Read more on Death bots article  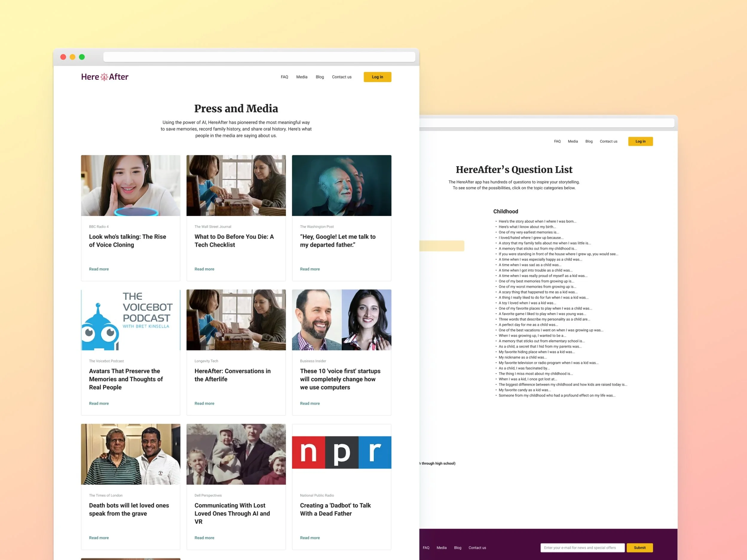click(99, 538)
